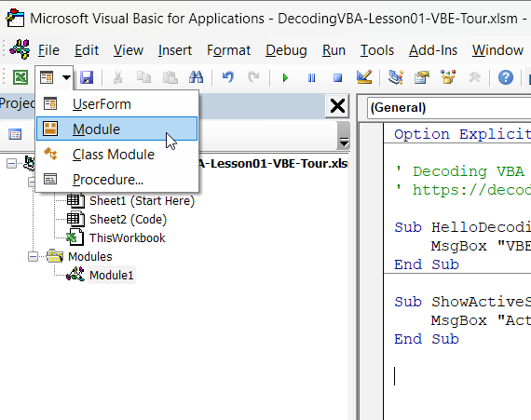This screenshot has width=531, height=420.
Task: Click the MsgBox "Act code line
Action: click(481, 320)
